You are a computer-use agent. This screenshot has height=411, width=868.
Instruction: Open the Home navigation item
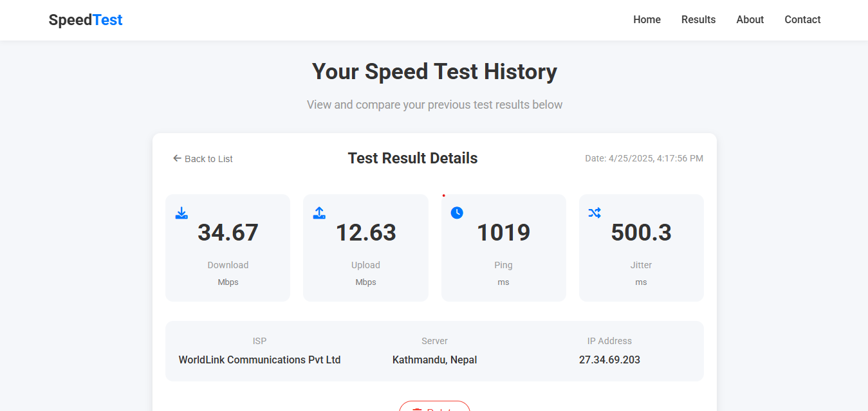(x=647, y=19)
